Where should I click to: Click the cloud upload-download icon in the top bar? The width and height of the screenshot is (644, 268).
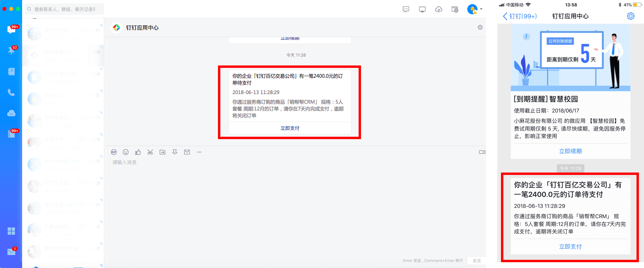[439, 10]
